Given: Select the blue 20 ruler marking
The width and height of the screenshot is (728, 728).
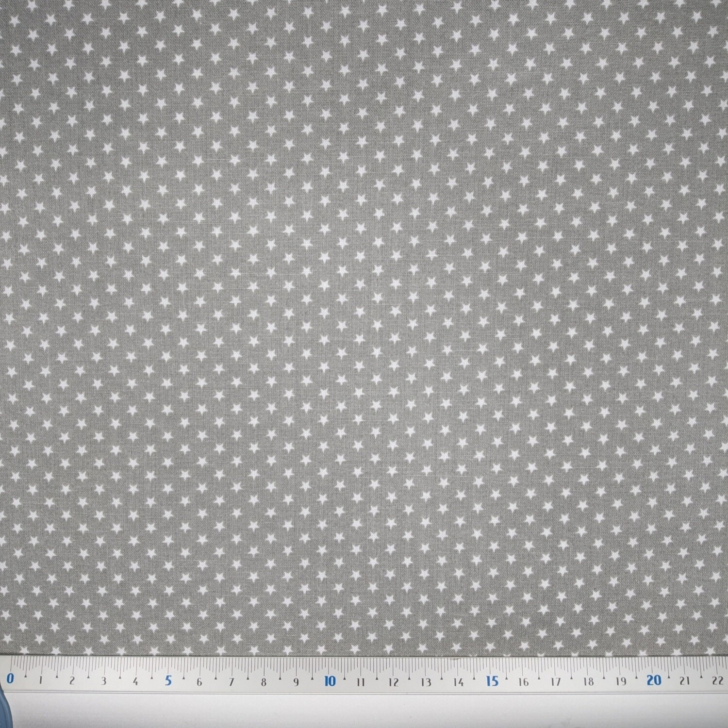Looking at the screenshot, I should point(655,679).
